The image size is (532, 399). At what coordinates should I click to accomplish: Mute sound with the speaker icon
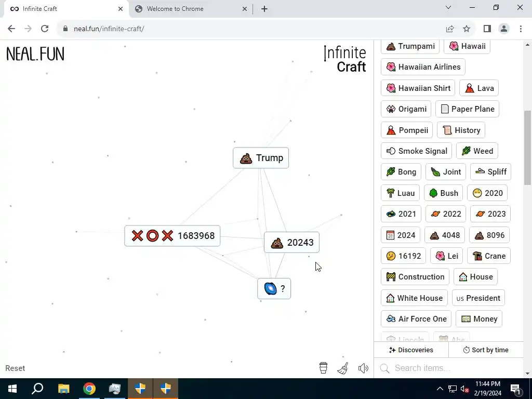[363, 368]
